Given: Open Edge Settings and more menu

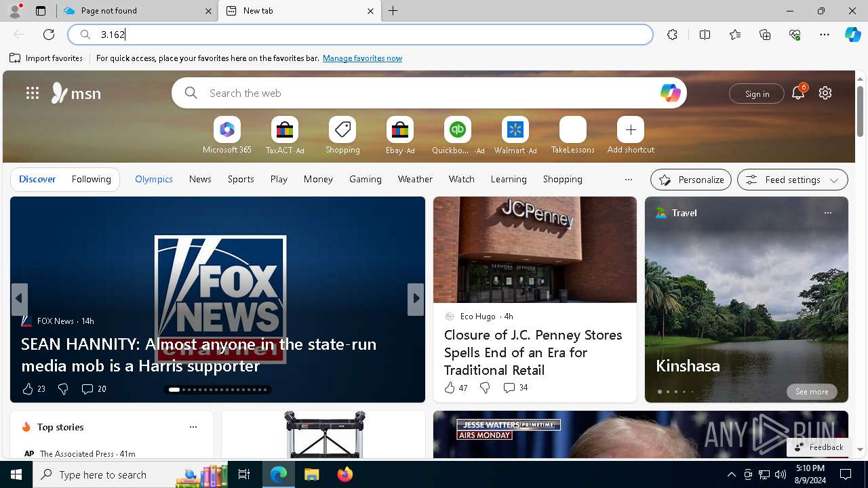Looking at the screenshot, I should point(825,35).
